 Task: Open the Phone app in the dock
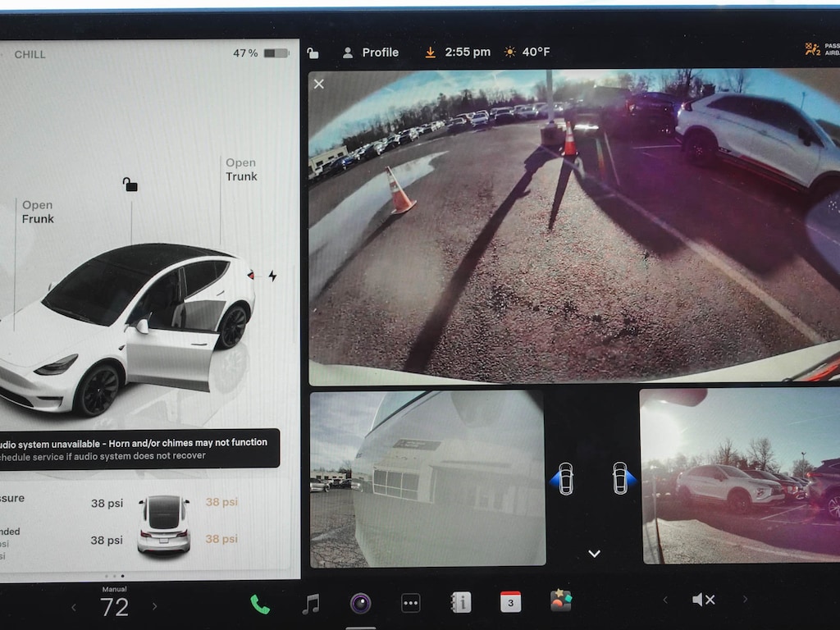point(260,604)
